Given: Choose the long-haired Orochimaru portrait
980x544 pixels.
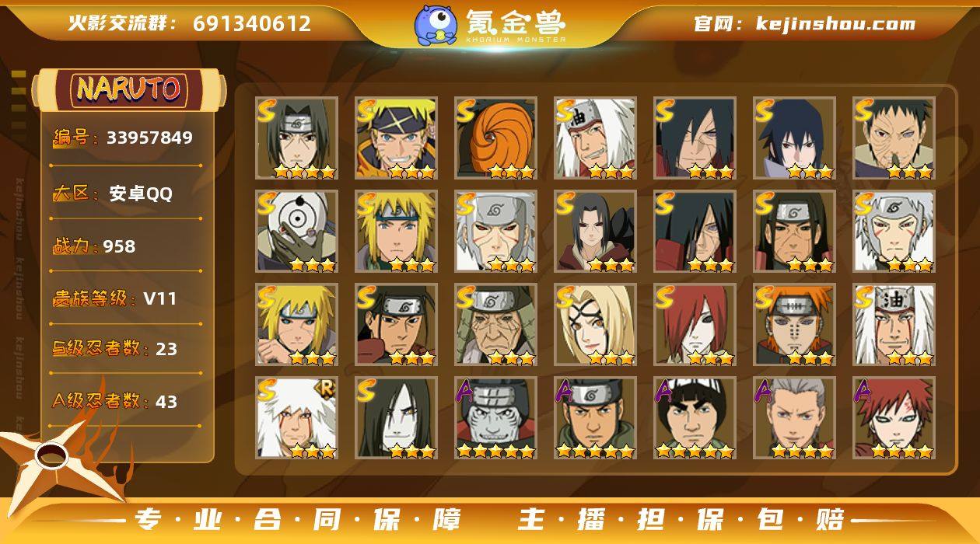Looking at the screenshot, I should click(x=396, y=417).
